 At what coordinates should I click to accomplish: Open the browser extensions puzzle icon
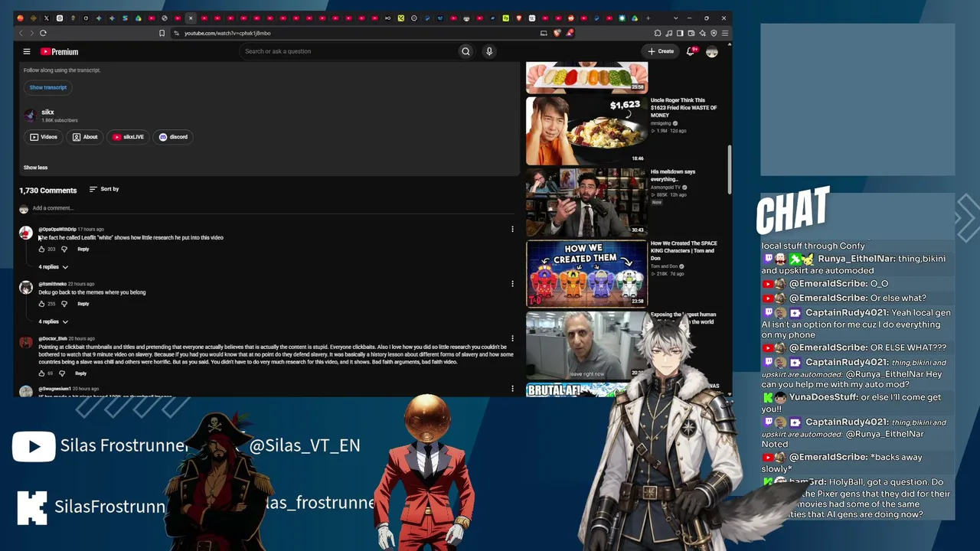(x=658, y=33)
